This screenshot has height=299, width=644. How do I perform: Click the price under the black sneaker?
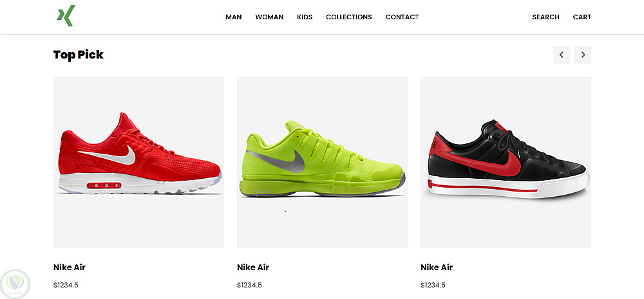coord(433,285)
